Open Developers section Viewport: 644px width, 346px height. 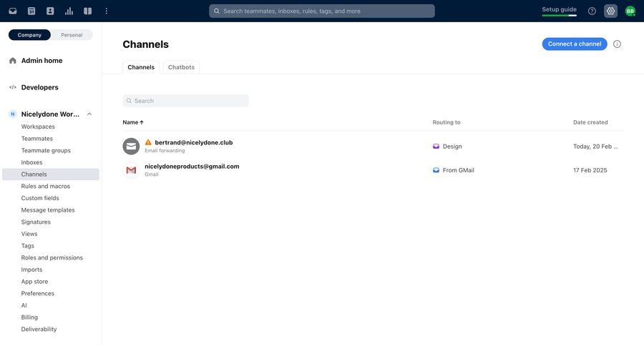point(39,87)
